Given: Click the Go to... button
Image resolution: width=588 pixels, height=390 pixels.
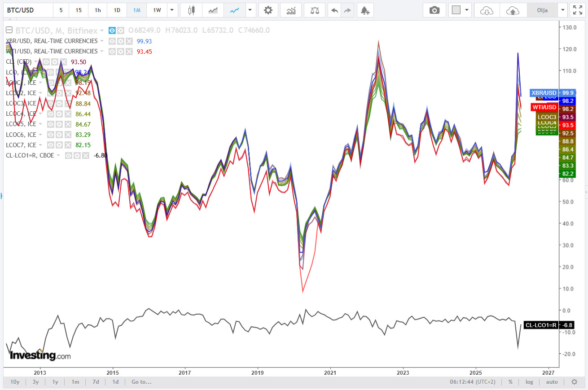Looking at the screenshot, I should 141,382.
